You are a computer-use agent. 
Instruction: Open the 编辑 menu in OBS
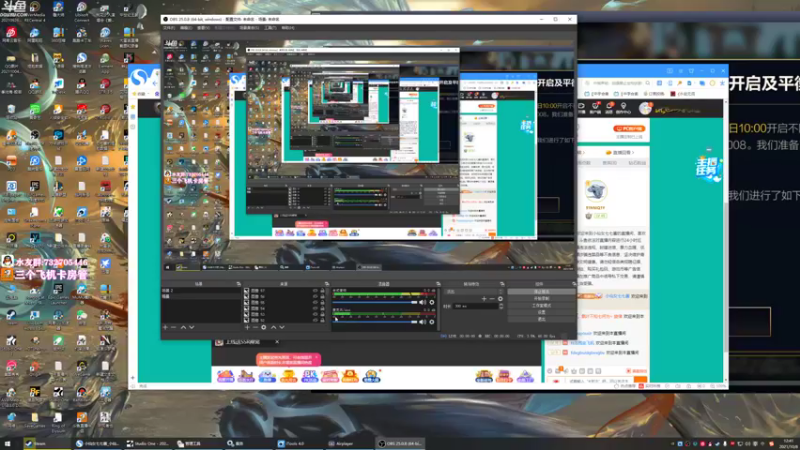pyautogui.click(x=186, y=28)
